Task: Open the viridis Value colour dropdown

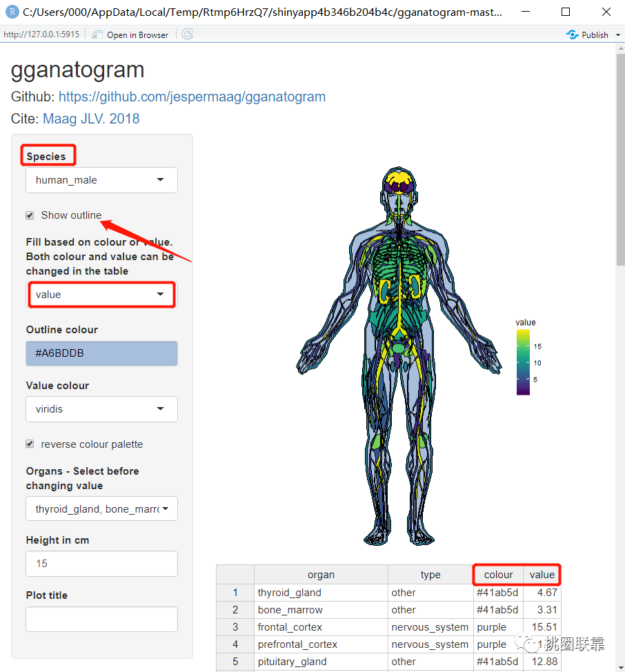Action: pos(101,409)
